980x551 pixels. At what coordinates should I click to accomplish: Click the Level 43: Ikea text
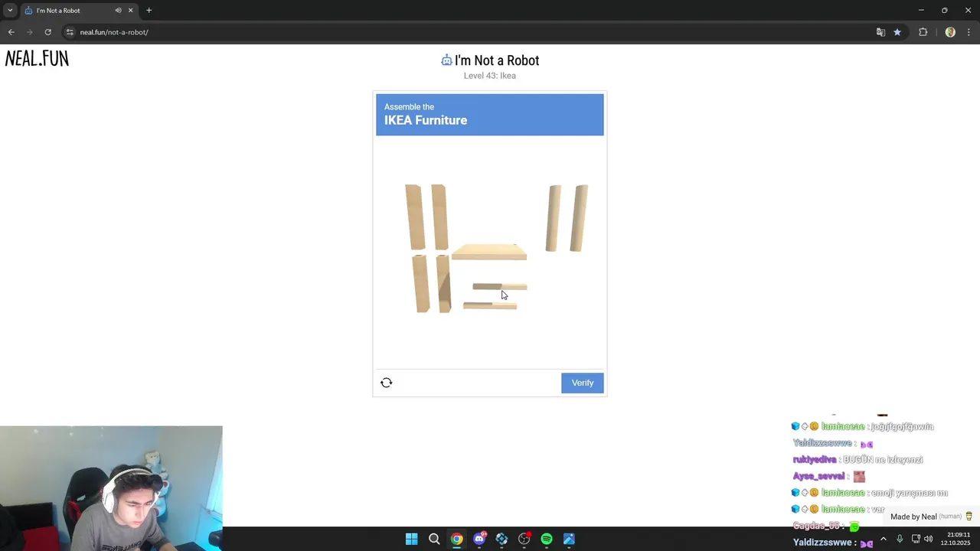490,76
